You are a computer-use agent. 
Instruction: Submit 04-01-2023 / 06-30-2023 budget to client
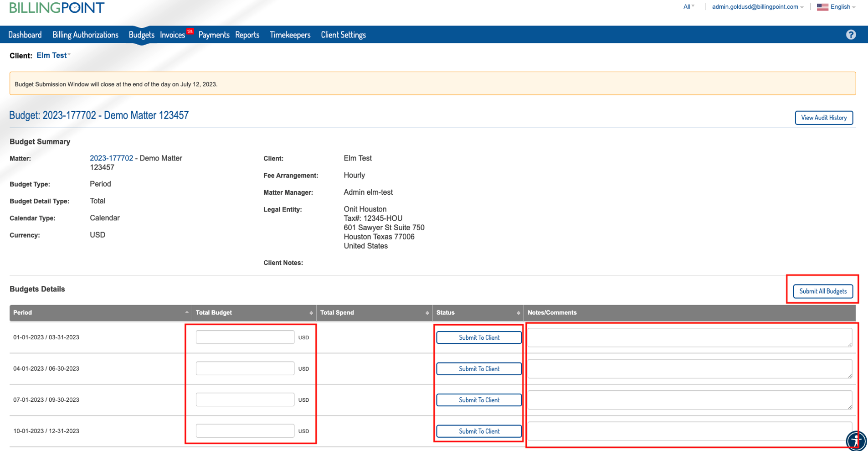(x=479, y=368)
